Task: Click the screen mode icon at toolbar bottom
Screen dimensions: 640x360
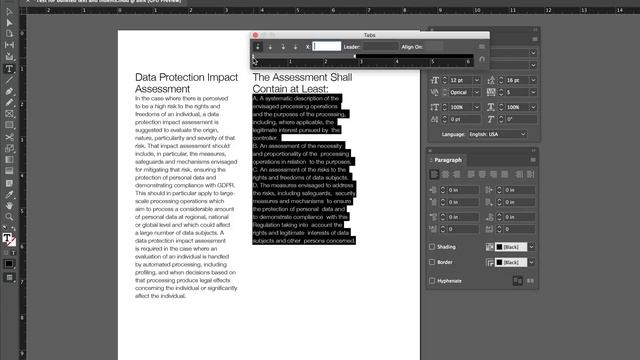Action: [9, 278]
